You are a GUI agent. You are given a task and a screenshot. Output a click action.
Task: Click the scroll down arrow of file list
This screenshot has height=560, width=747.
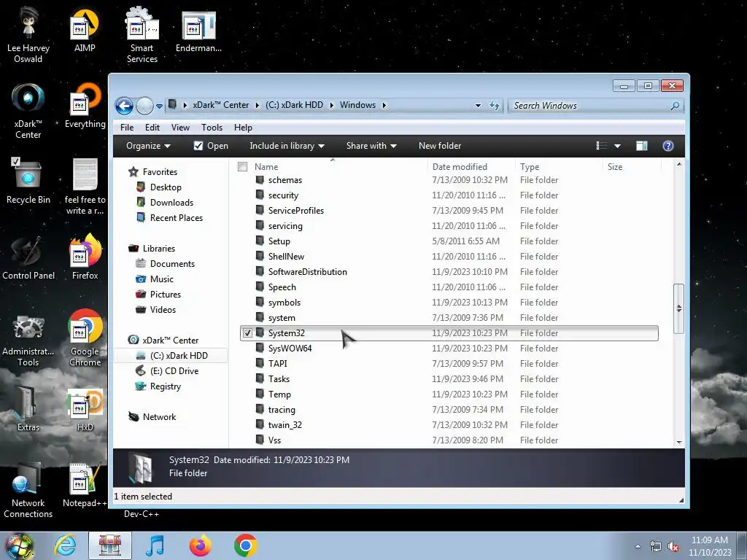[x=679, y=442]
